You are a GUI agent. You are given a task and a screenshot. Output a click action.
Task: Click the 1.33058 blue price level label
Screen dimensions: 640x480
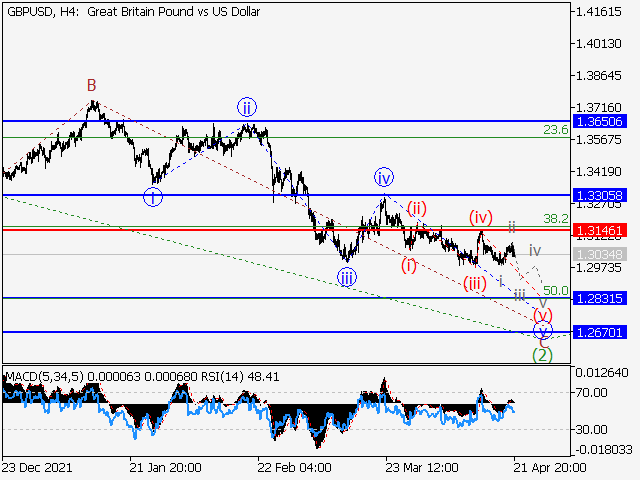click(x=600, y=195)
